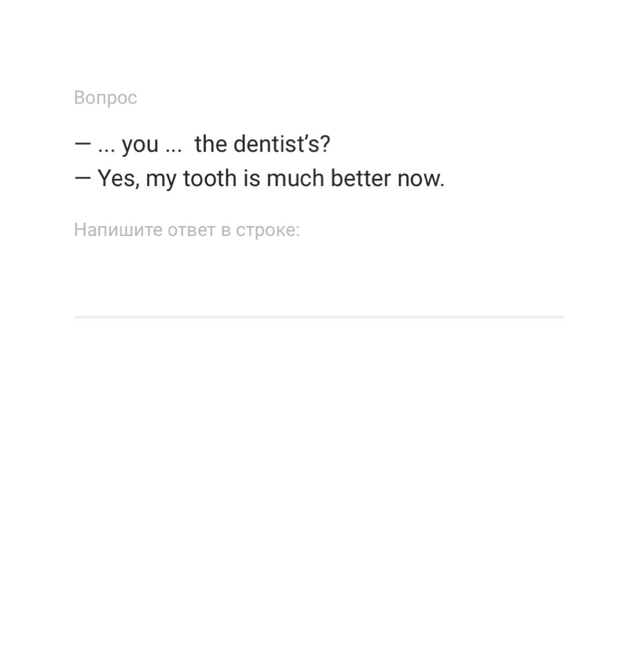Image resolution: width=644 pixels, height=645 pixels.
Task: Click the word 'tooth' in the reply
Action: point(209,178)
